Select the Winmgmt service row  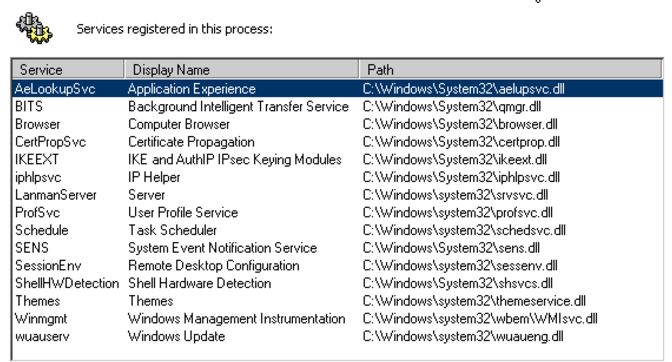(337, 319)
